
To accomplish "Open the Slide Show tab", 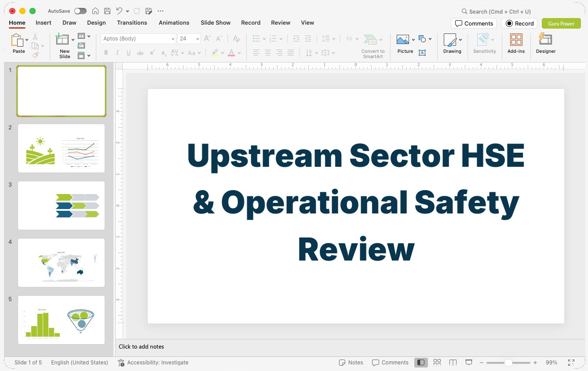I will click(x=215, y=22).
